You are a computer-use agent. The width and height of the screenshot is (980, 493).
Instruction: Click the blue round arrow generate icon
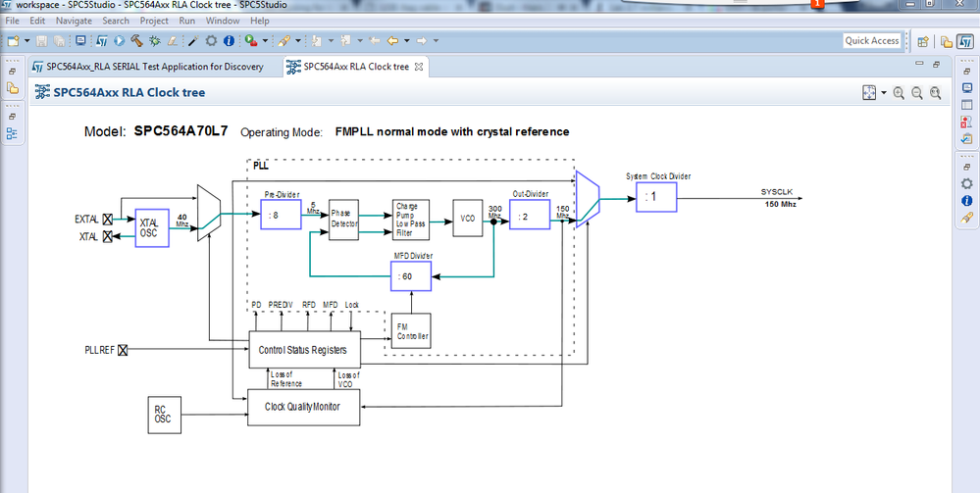pos(120,40)
